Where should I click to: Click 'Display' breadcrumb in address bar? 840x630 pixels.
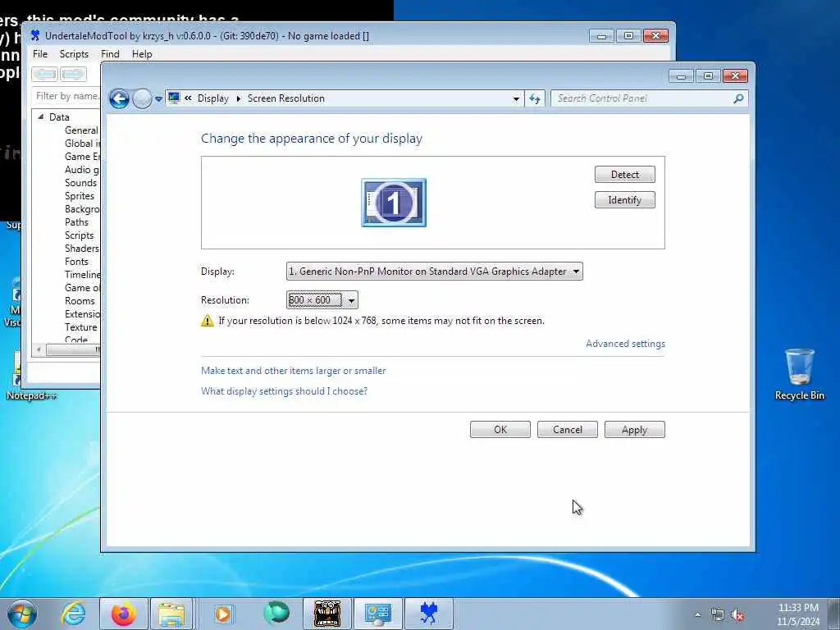(x=212, y=98)
